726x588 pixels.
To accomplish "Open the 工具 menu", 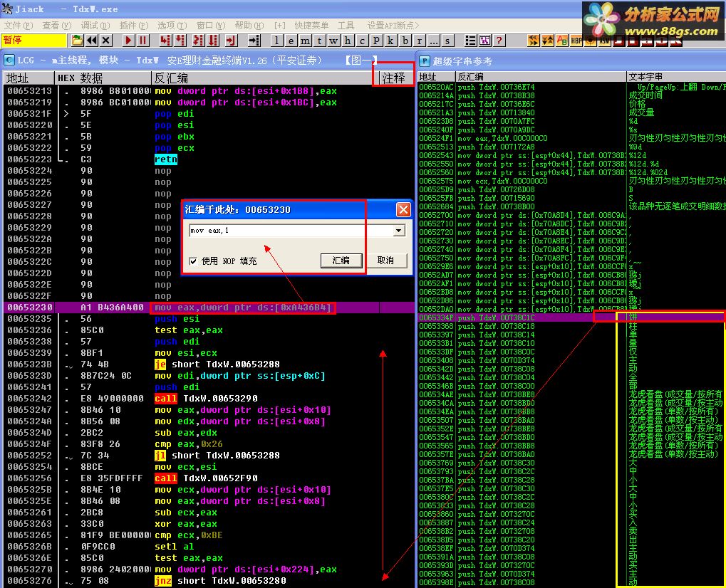I will tap(346, 26).
